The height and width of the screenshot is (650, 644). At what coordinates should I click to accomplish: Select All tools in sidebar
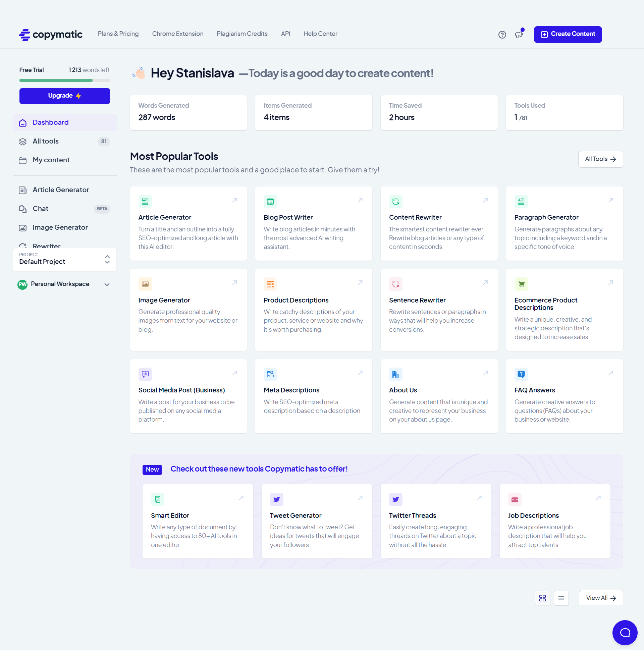pyautogui.click(x=65, y=141)
